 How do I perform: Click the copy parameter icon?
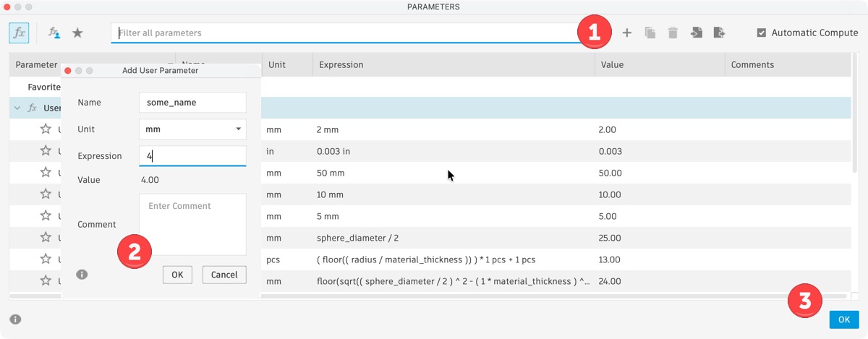(x=650, y=33)
